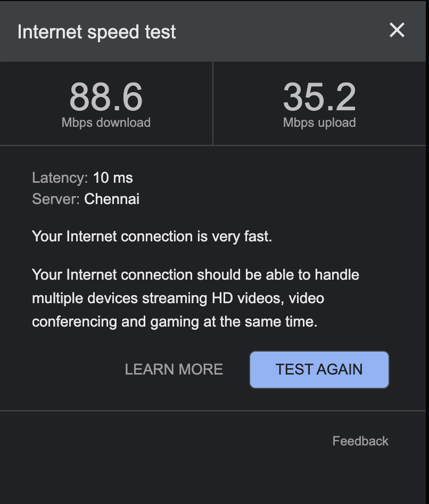Open the Feedback link
429x504 pixels.
click(360, 441)
